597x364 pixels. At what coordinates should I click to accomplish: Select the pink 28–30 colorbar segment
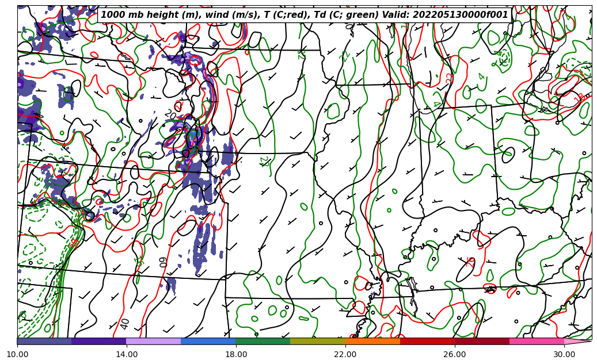tap(537, 341)
